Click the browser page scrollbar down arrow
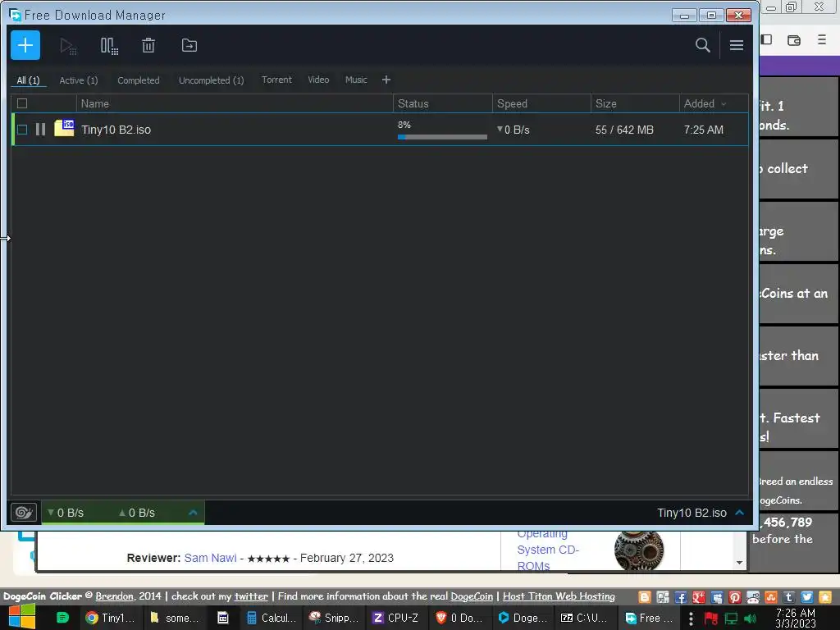Image resolution: width=840 pixels, height=630 pixels. [739, 563]
